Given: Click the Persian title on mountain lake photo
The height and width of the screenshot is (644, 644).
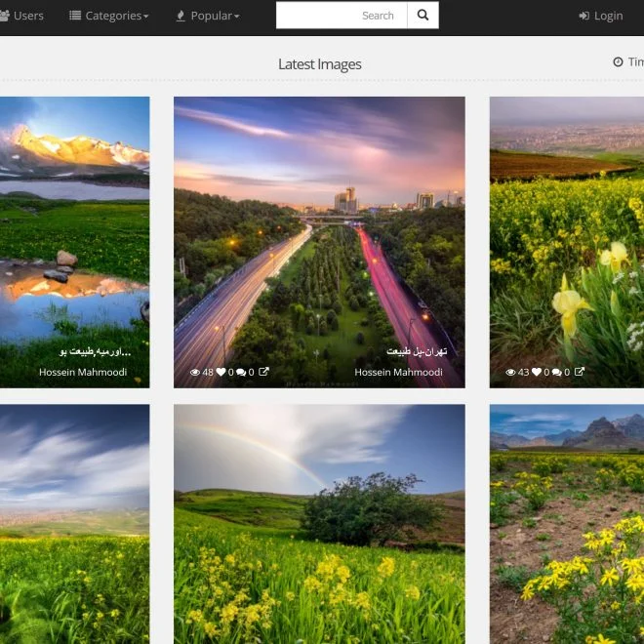Looking at the screenshot, I should (x=96, y=351).
